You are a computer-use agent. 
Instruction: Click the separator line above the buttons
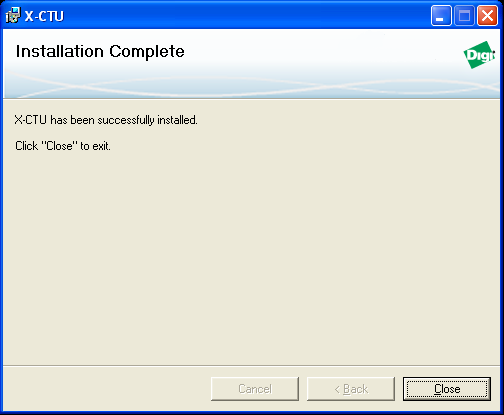(x=252, y=366)
